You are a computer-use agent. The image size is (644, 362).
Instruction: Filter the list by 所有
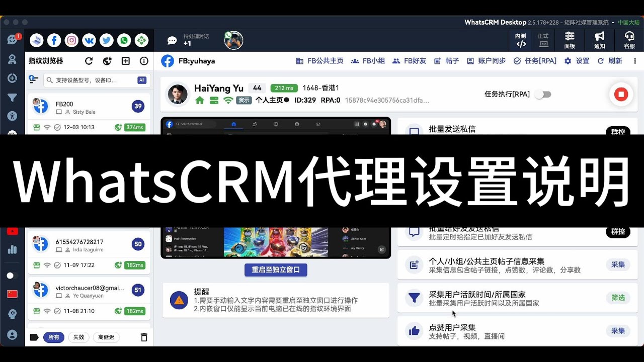(54, 337)
